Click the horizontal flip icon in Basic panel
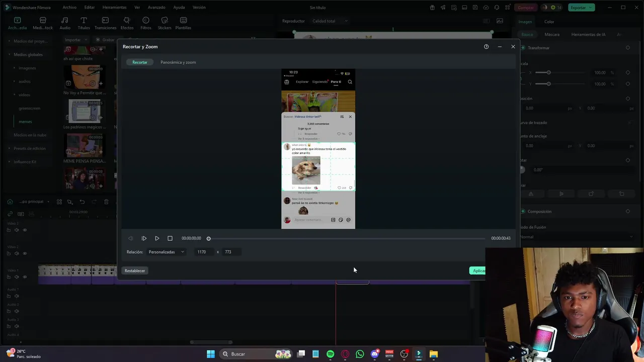This screenshot has height=362, width=644. (x=531, y=194)
